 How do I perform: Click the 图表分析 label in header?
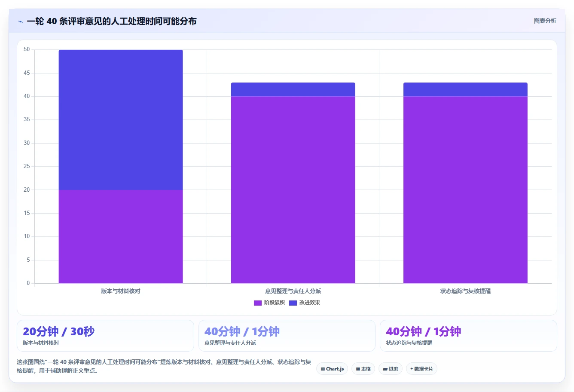[x=545, y=21]
